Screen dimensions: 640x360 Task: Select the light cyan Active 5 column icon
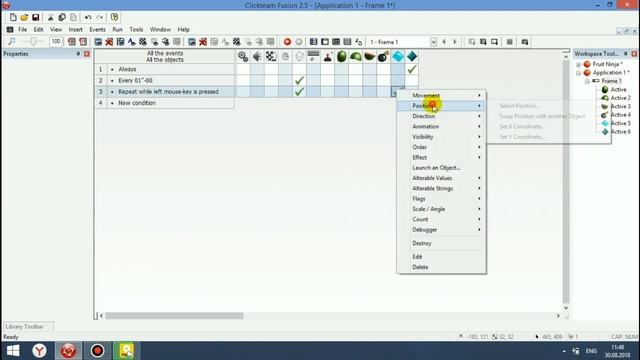[x=398, y=57]
